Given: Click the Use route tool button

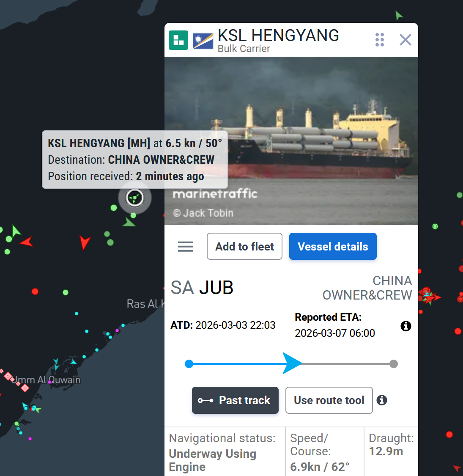Looking at the screenshot, I should pos(329,400).
